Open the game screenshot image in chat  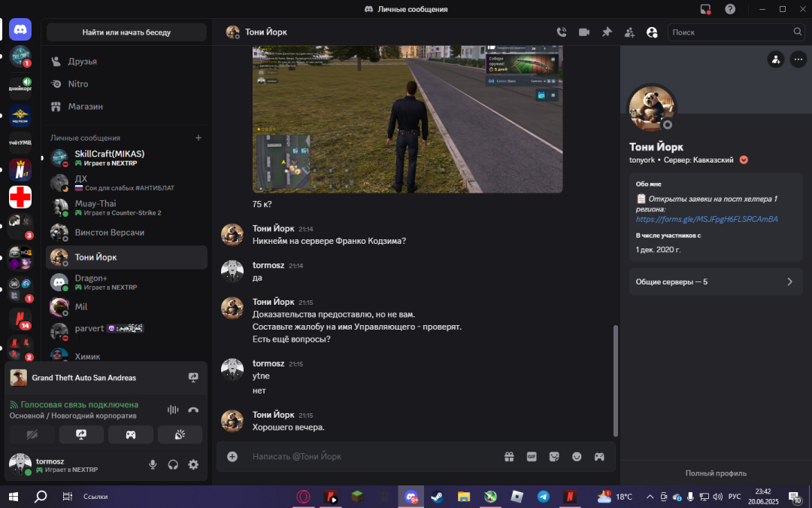[x=408, y=119]
